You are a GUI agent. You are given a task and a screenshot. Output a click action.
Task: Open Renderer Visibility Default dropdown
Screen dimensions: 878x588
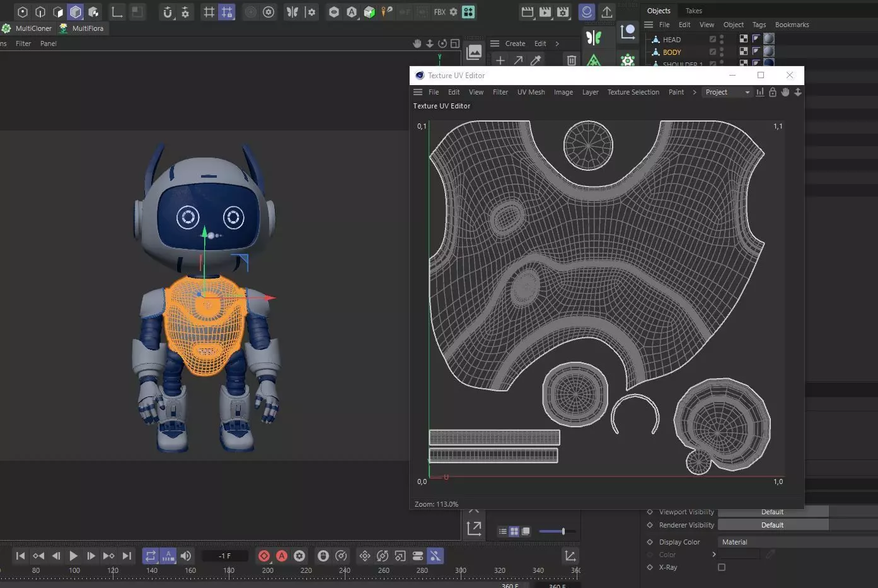tap(773, 525)
